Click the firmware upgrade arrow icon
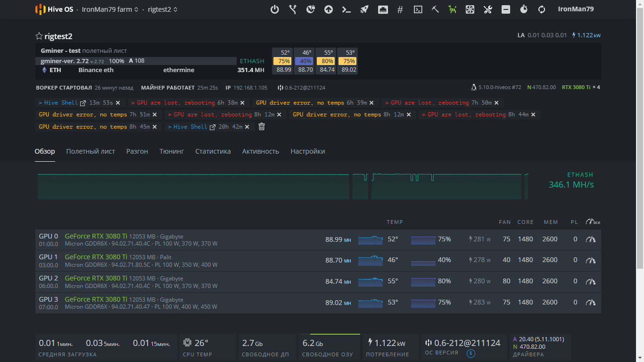The height and width of the screenshot is (362, 644). point(329,9)
